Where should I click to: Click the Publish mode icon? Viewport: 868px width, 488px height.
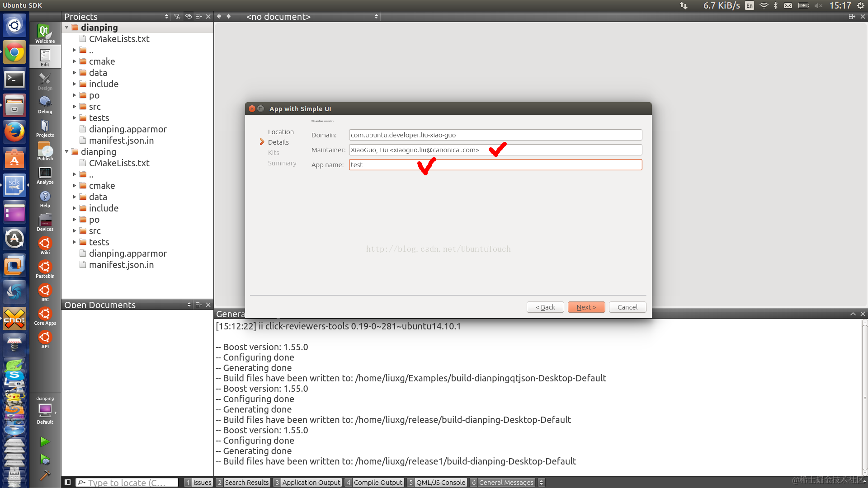pyautogui.click(x=45, y=151)
